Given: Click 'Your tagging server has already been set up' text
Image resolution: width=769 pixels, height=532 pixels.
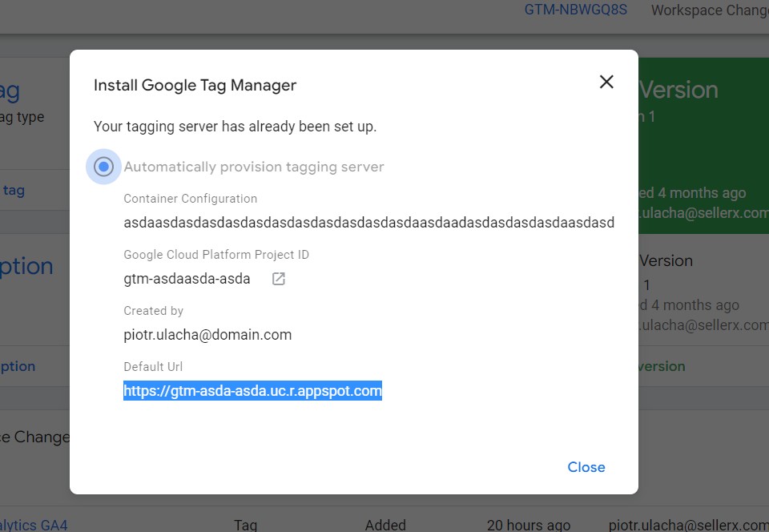Looking at the screenshot, I should [x=235, y=127].
